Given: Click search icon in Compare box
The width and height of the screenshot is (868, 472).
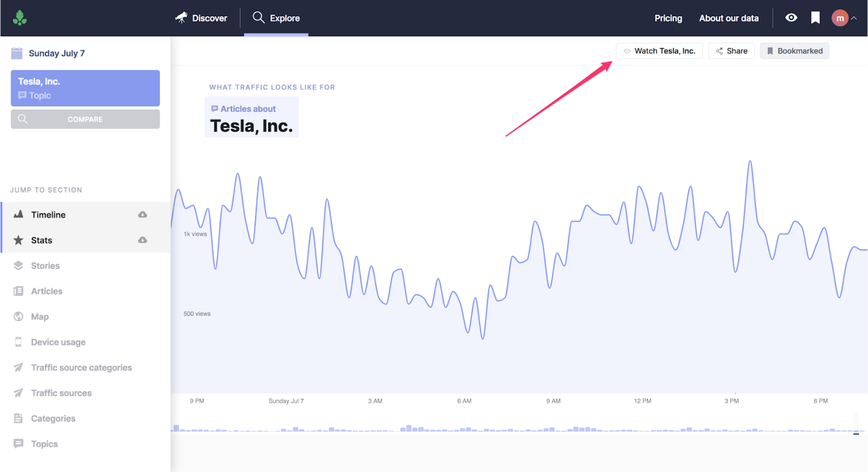Looking at the screenshot, I should tap(23, 119).
